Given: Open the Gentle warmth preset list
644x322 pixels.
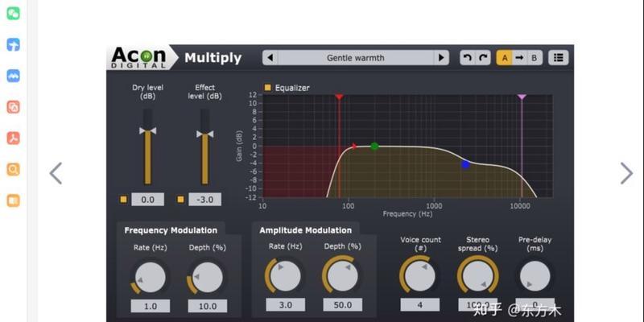Looking at the screenshot, I should pyautogui.click(x=356, y=58).
